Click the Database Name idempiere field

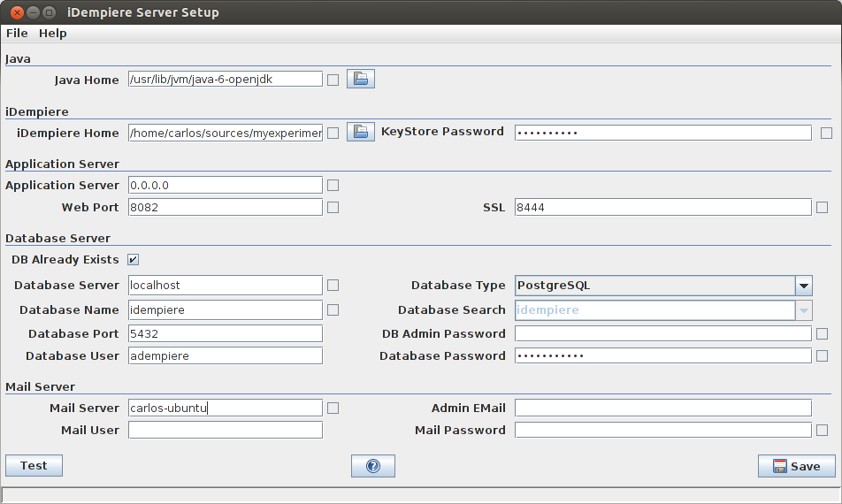pos(226,309)
